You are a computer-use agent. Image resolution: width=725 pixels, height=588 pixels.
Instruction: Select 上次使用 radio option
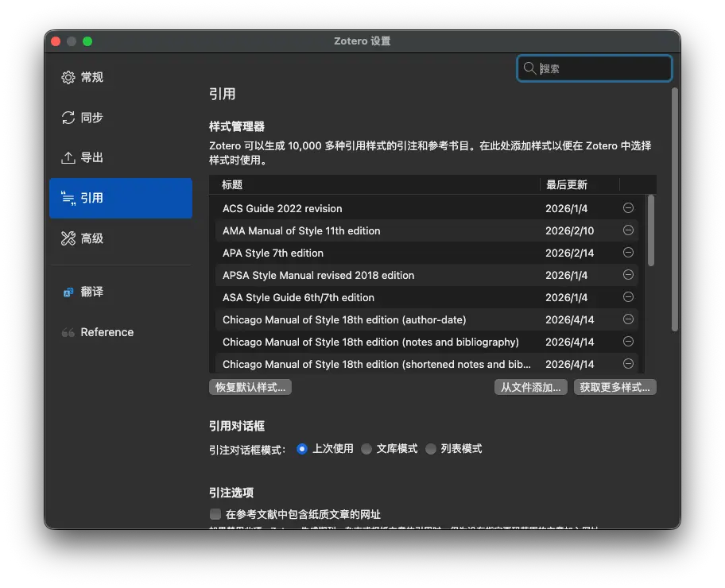tap(302, 449)
